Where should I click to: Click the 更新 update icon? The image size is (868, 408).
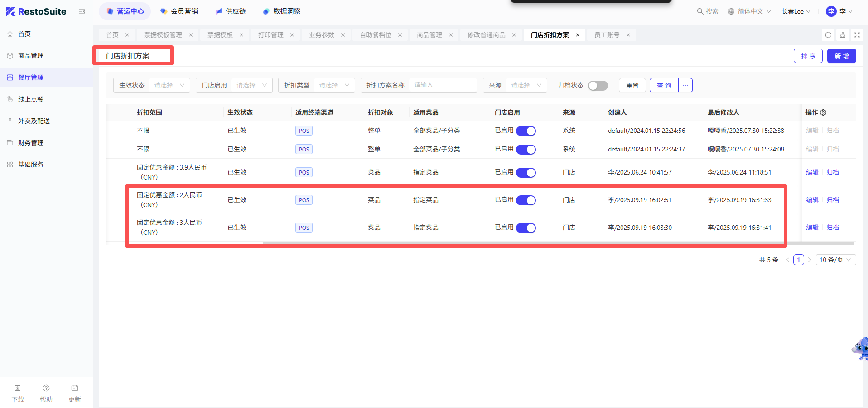point(75,389)
